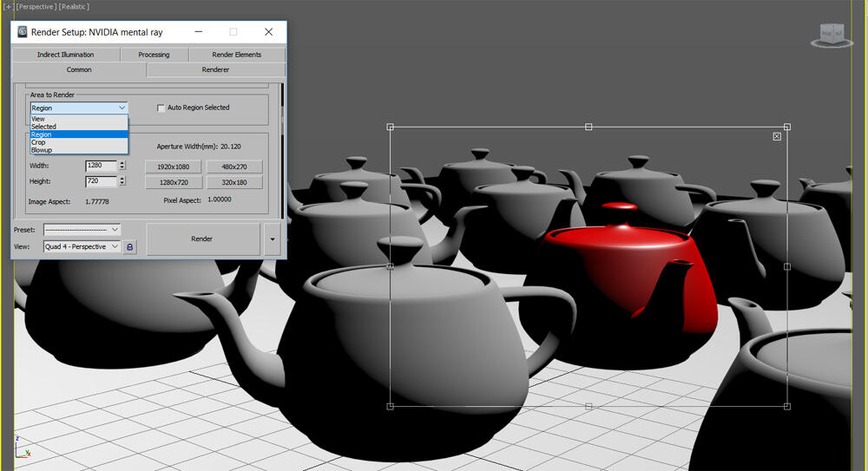Switch to the Indirect Illumination tab
868x471 pixels.
[65, 55]
